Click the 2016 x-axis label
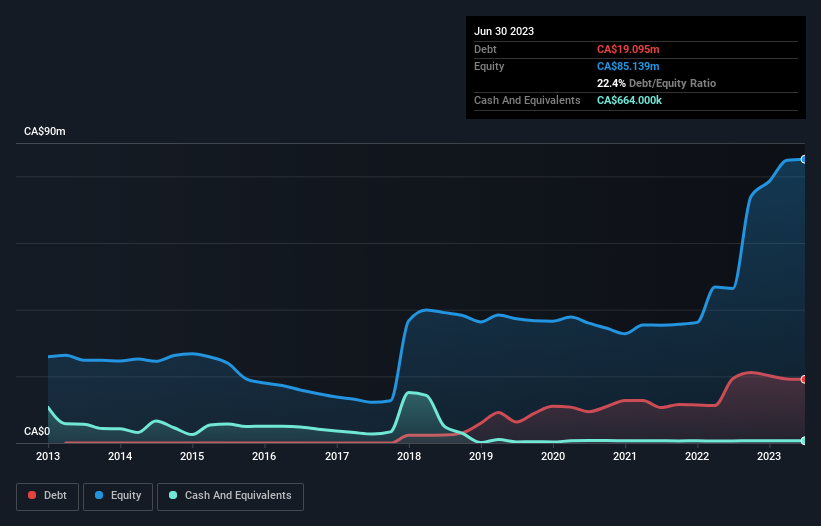The width and height of the screenshot is (821, 526). tap(264, 456)
